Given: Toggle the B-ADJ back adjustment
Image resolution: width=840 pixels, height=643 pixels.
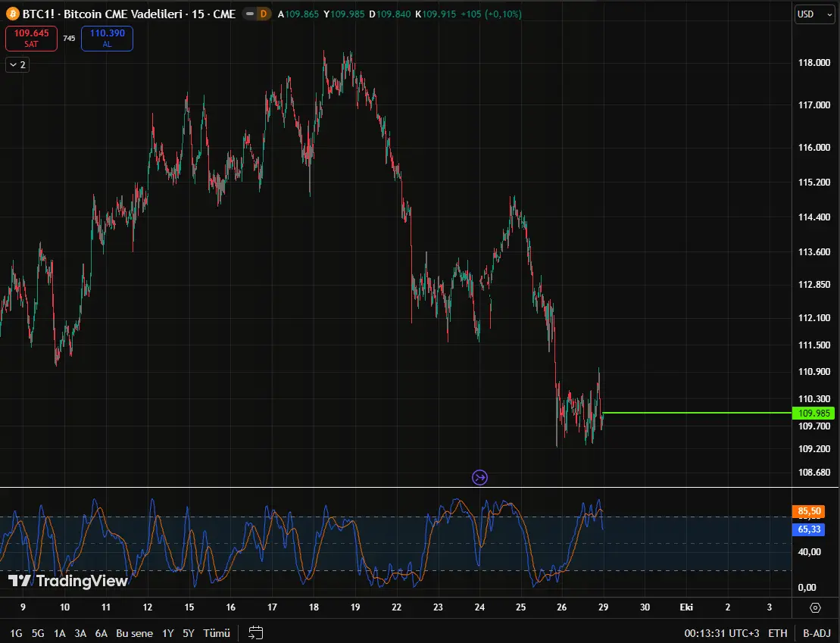Looking at the screenshot, I should click(x=817, y=633).
